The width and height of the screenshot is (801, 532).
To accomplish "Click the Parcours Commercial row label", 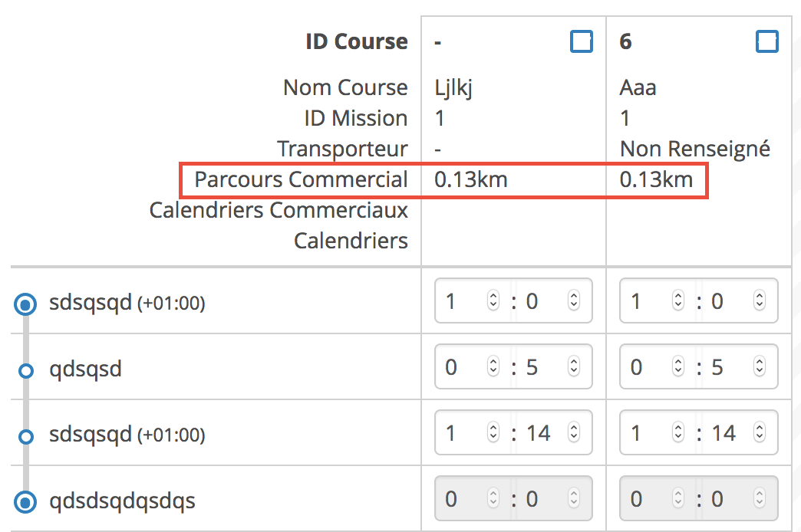I will pyautogui.click(x=301, y=180).
